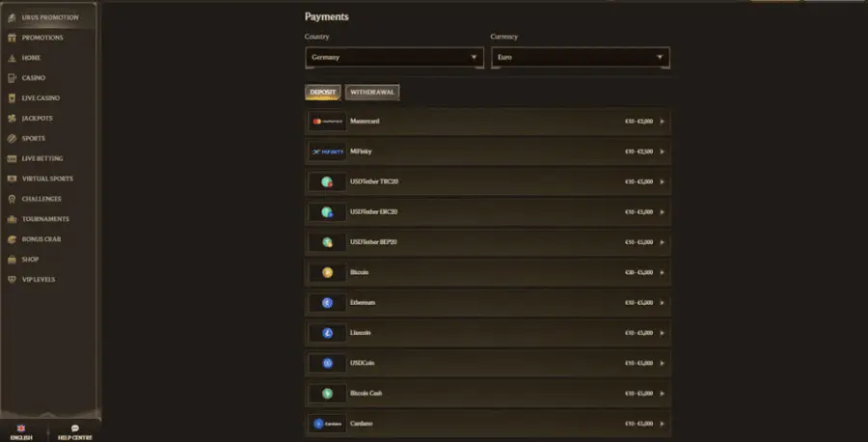
Task: Click the Bitcoin Cash coin icon
Action: pos(327,393)
